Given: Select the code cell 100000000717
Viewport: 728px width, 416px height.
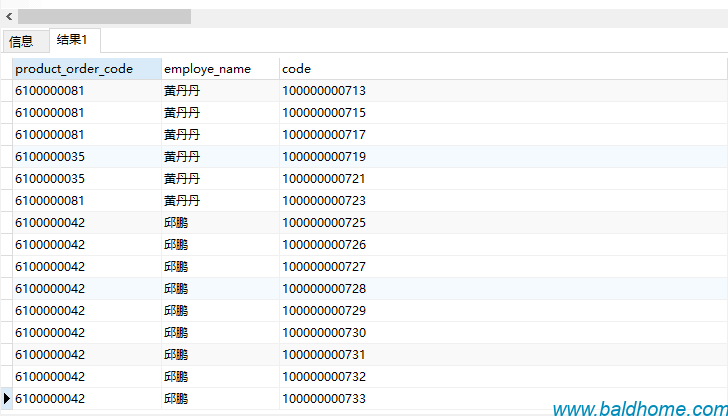Looking at the screenshot, I should click(324, 135).
